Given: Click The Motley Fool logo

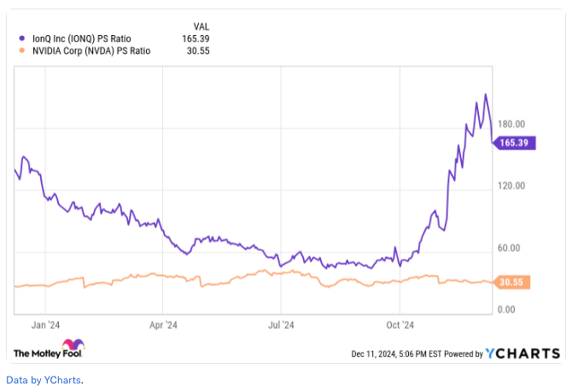Looking at the screenshot, I should coord(50,349).
